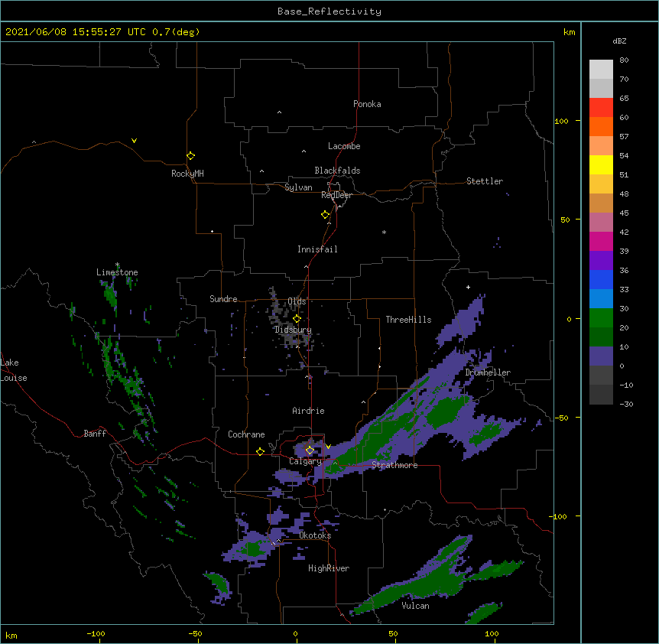Pick the bright yellow 54-51 dBZ swatch
This screenshot has width=659, height=644.
(601, 164)
